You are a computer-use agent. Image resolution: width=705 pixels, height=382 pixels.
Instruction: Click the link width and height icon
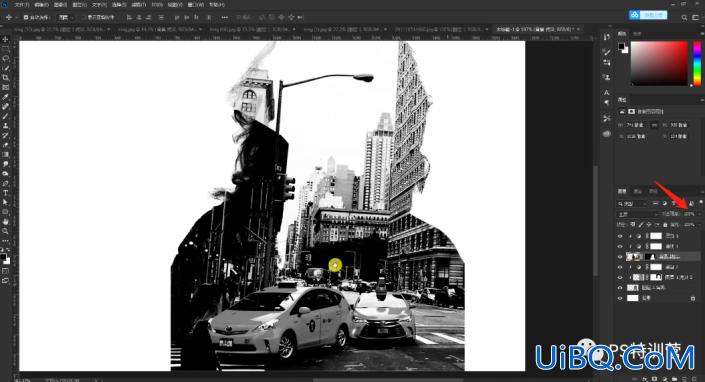tap(655, 125)
